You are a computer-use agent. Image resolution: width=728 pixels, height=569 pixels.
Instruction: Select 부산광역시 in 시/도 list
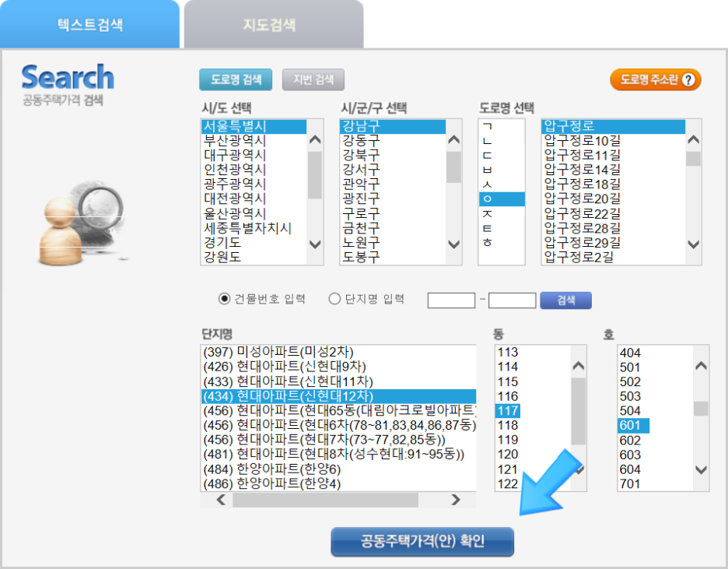[254, 140]
